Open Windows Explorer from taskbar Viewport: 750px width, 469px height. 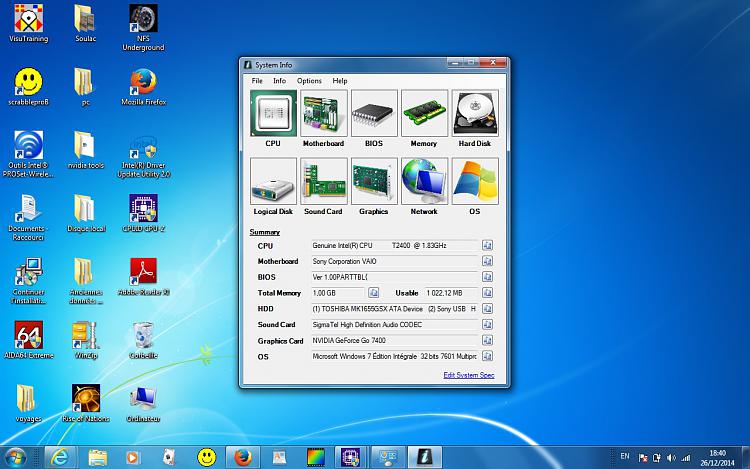click(98, 458)
